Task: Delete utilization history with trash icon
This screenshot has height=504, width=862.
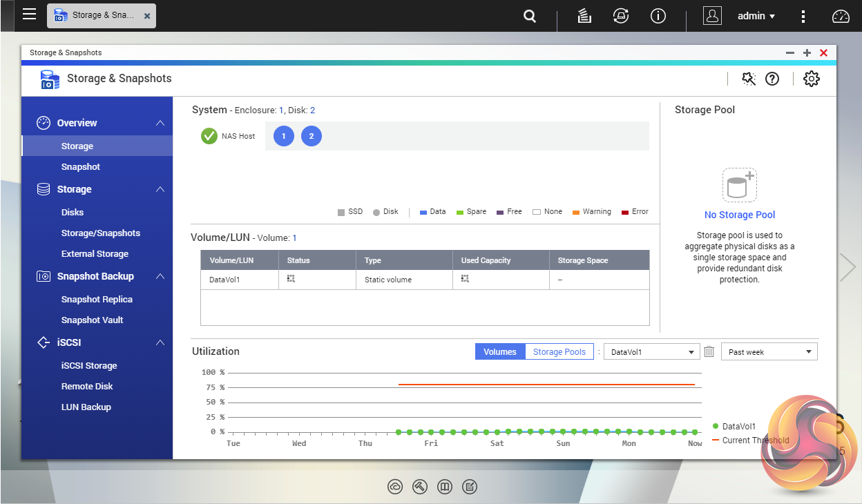Action: 709,352
